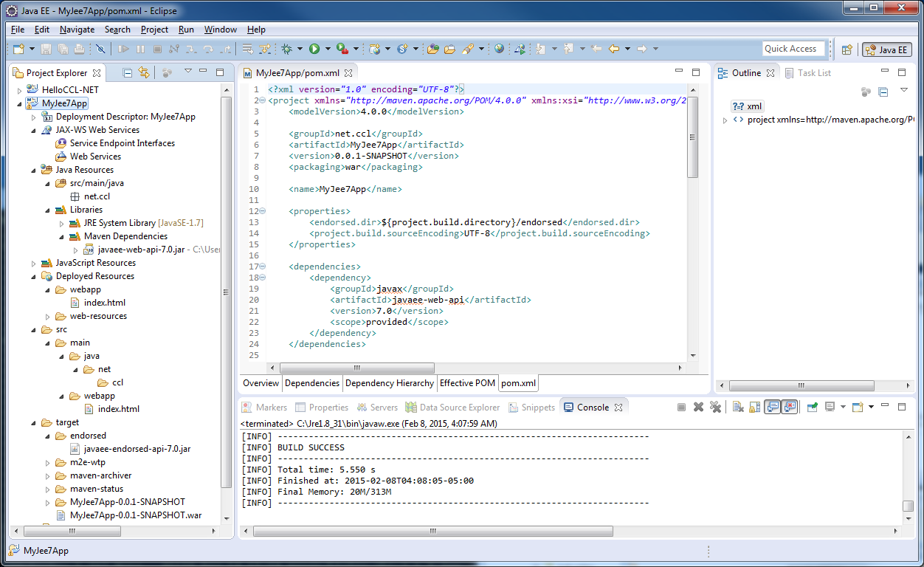Open the Navigate menu
Viewport: 924px width, 567px height.
click(77, 30)
